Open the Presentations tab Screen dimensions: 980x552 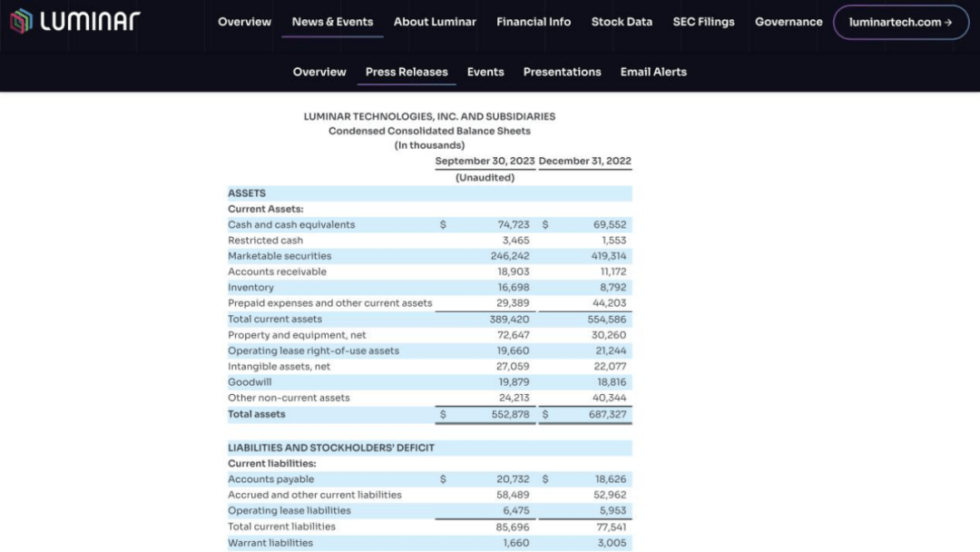[x=562, y=72]
